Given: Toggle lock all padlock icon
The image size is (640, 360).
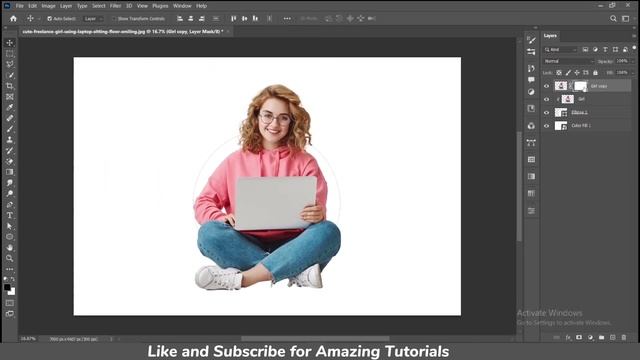Looking at the screenshot, I should 595,73.
